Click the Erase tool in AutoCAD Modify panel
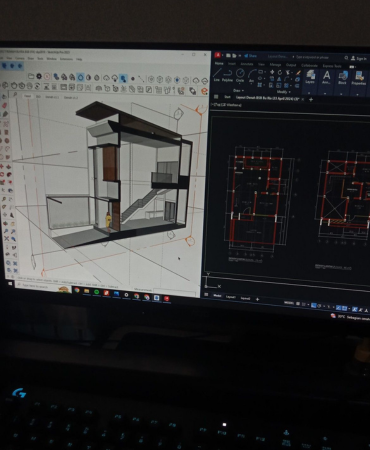 (x=298, y=73)
